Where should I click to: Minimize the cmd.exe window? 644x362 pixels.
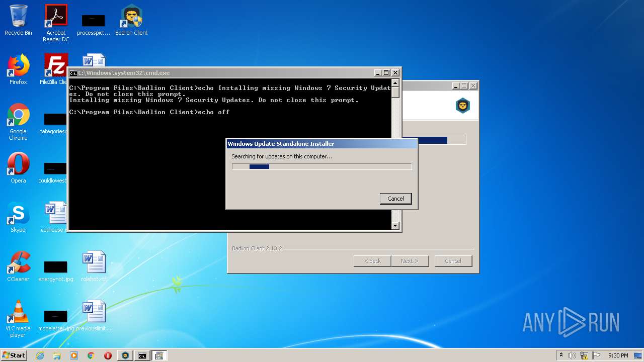(x=377, y=73)
